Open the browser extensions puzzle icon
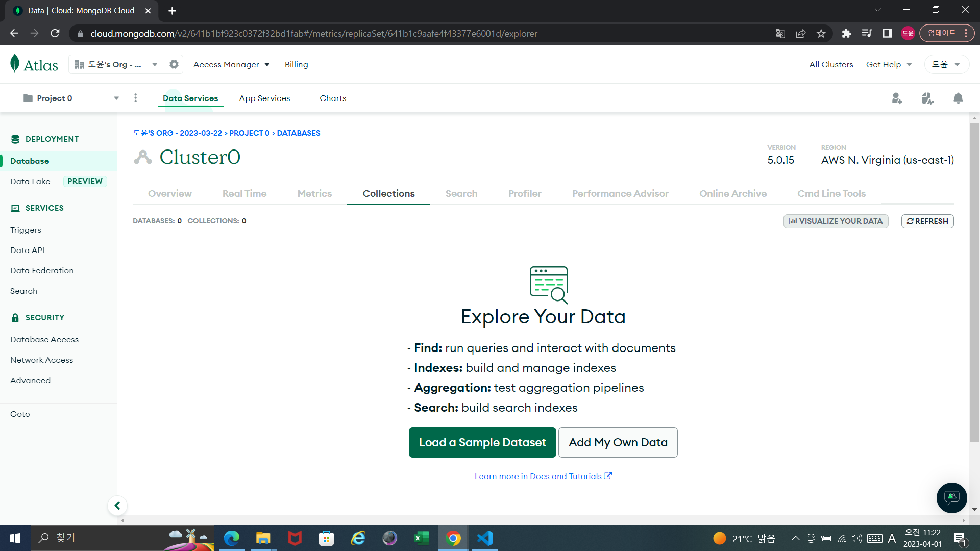This screenshot has width=980, height=551. tap(846, 34)
